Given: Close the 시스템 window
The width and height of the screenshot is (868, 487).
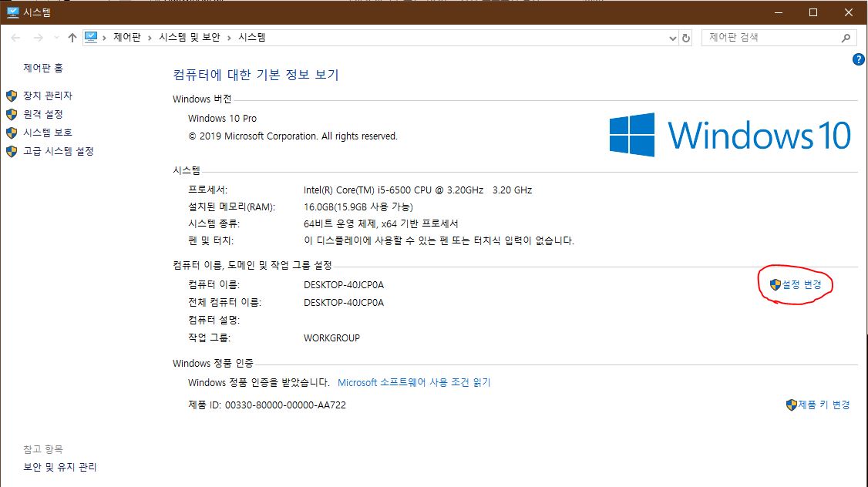Looking at the screenshot, I should tap(848, 12).
